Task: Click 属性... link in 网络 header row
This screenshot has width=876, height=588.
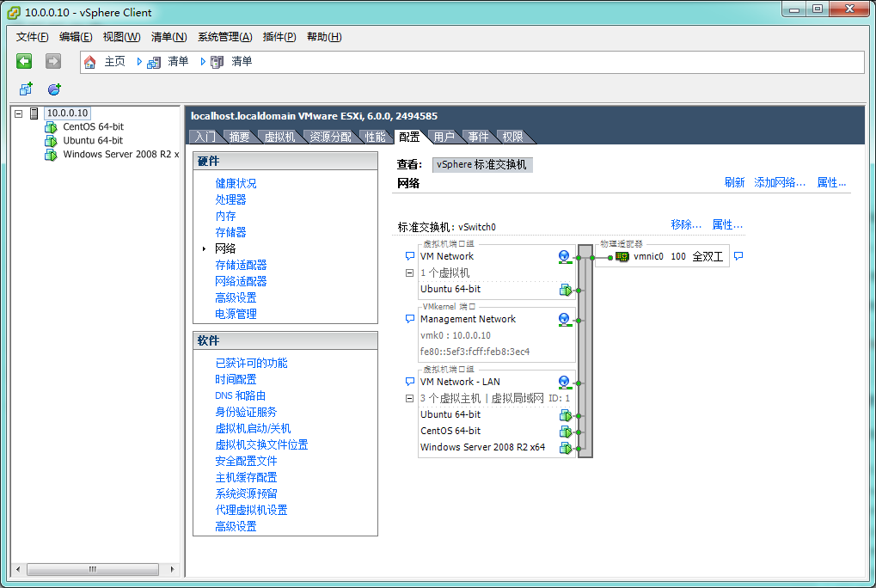Action: (831, 182)
